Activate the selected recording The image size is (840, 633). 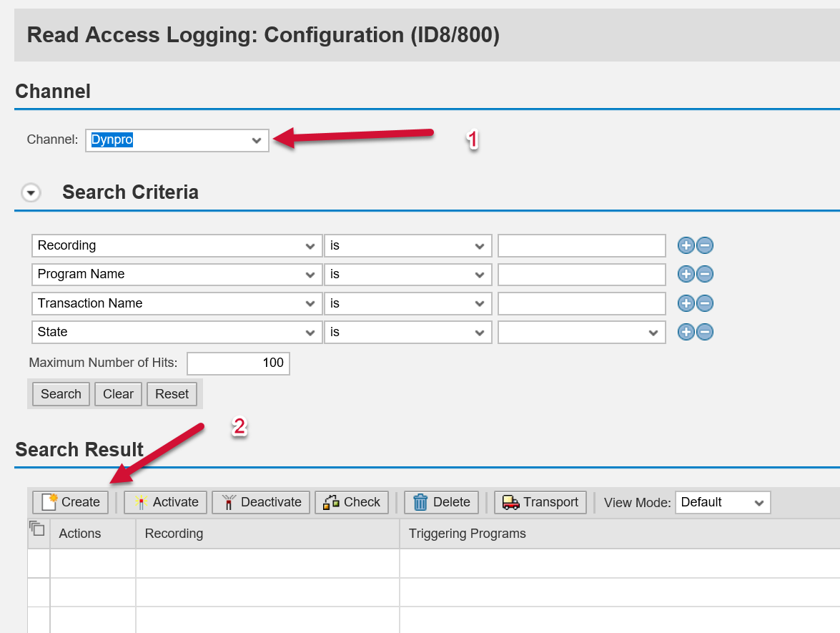pyautogui.click(x=166, y=502)
